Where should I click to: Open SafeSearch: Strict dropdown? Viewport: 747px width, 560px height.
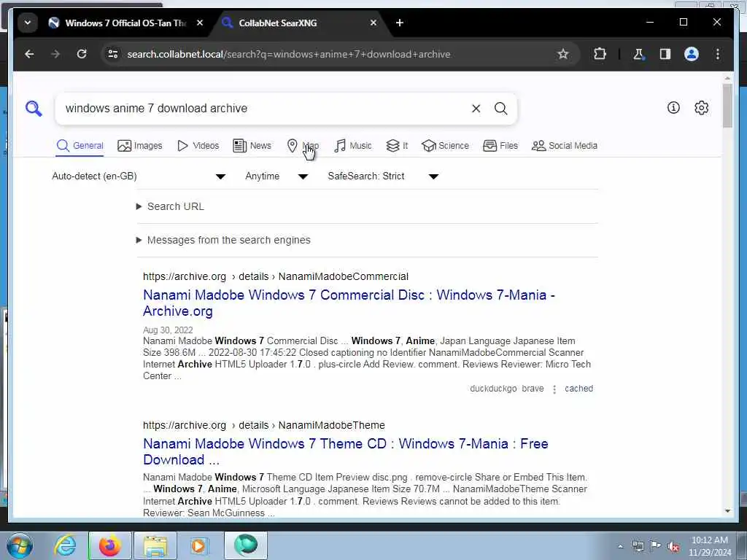383,176
